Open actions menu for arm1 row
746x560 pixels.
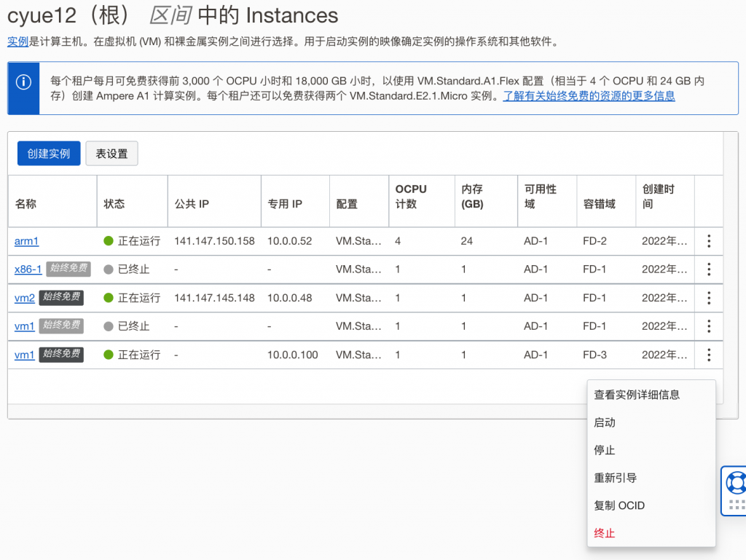pyautogui.click(x=709, y=241)
